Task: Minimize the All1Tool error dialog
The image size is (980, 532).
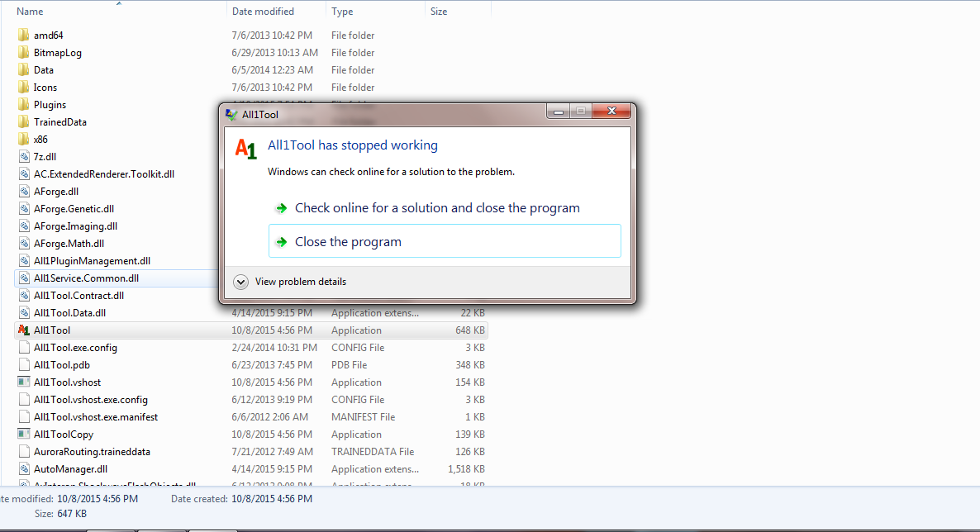Action: point(558,112)
